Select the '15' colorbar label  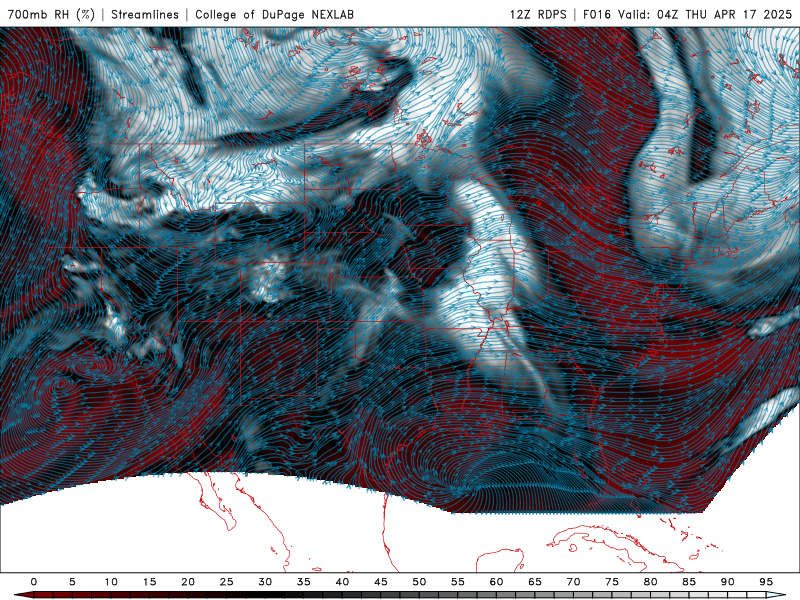click(149, 582)
